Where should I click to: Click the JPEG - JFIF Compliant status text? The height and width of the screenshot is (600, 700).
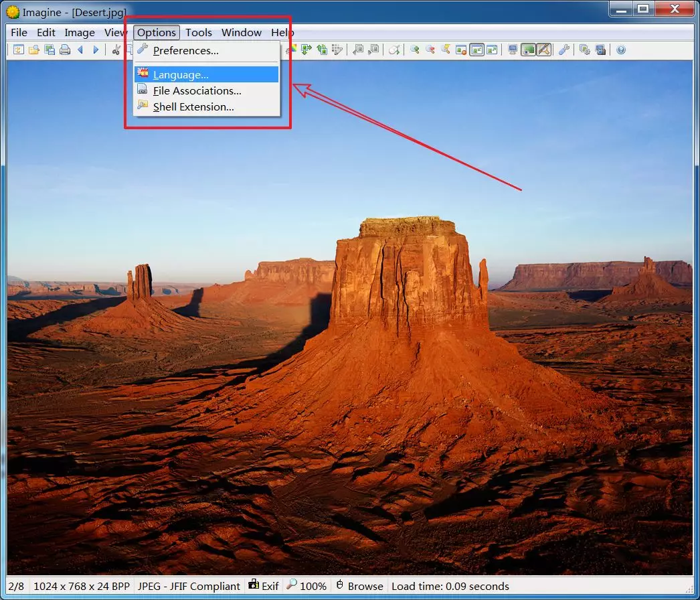(189, 586)
